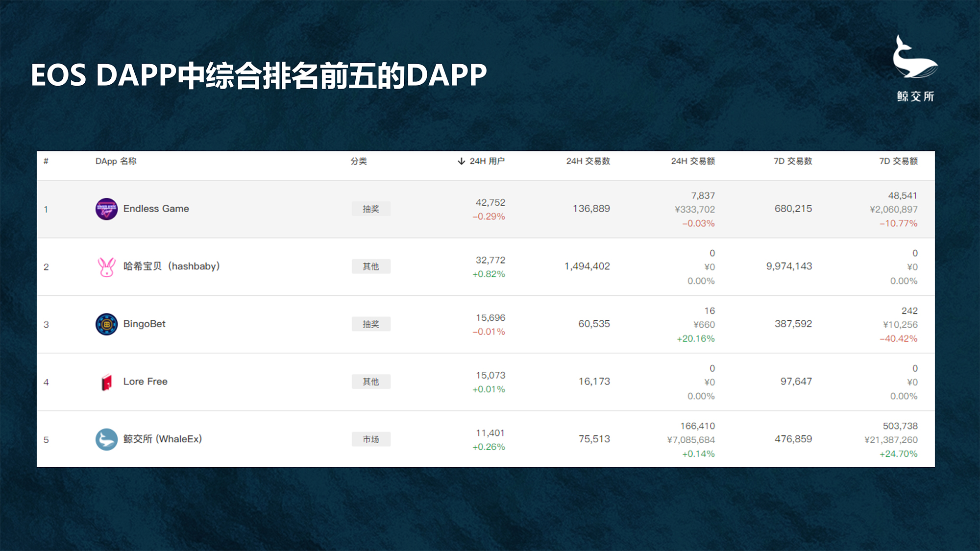The width and height of the screenshot is (980, 551).
Task: Click the ¥2,060,897 seven-day volume
Action: tap(894, 209)
